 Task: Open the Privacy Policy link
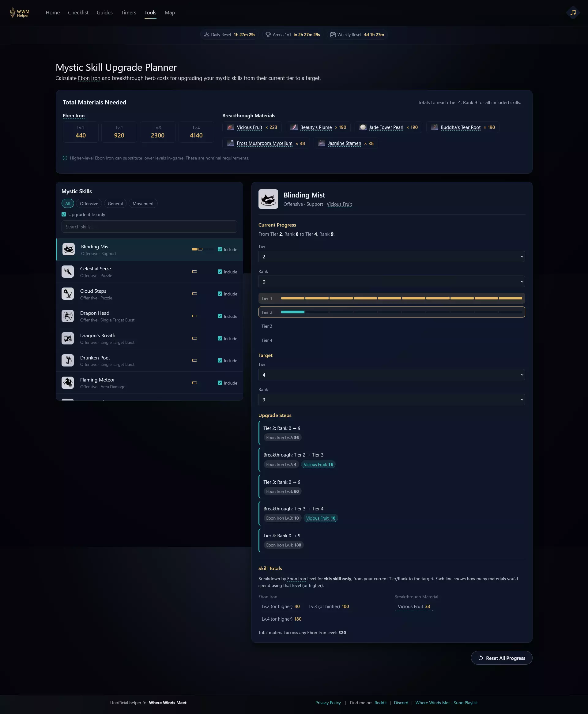point(327,702)
